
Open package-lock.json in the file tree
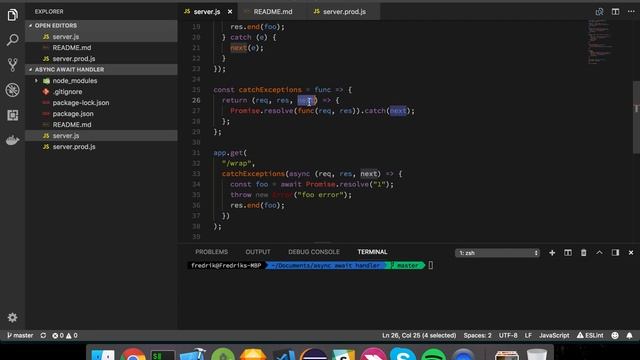[102, 103]
